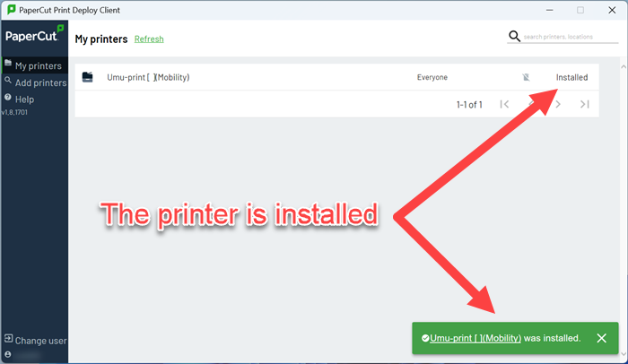Click the Change user arrow icon
Screen dimensions: 628x364
tap(8, 338)
